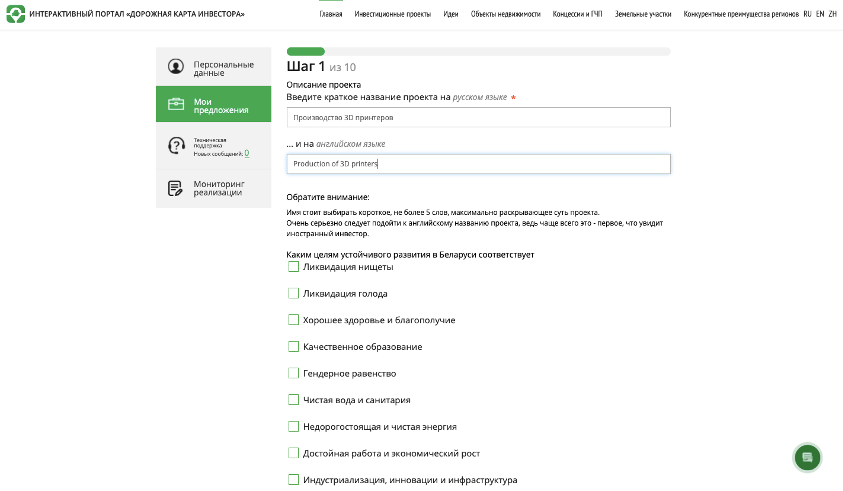Screen dimensions: 843x491
Task: Check the Ликвидация нищеты checkbox
Action: coord(293,267)
